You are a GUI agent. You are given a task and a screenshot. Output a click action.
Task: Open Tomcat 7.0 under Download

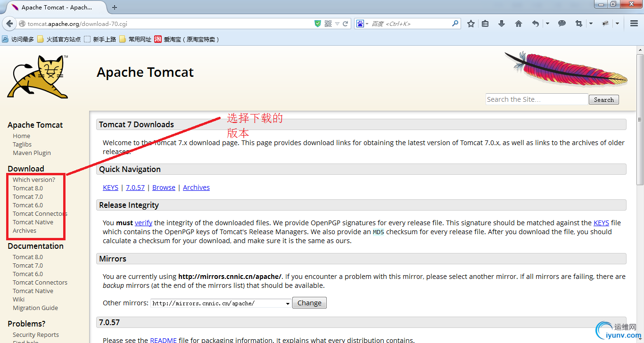(28, 196)
